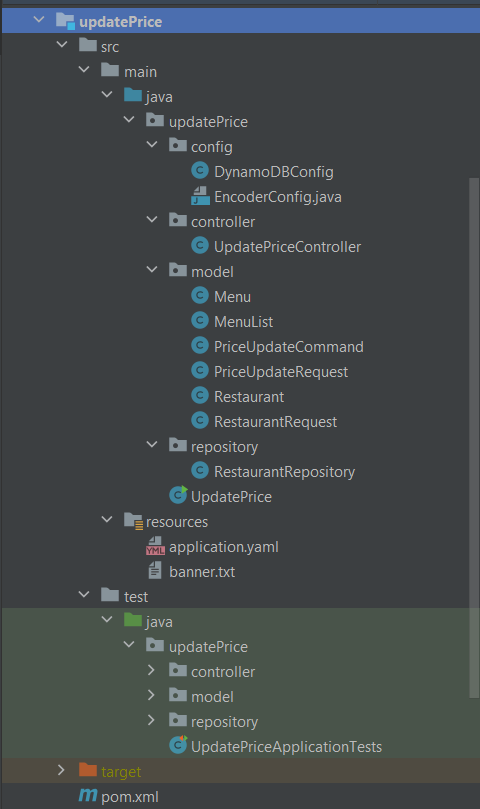Select the MenuList class
The image size is (480, 809).
coord(244,321)
